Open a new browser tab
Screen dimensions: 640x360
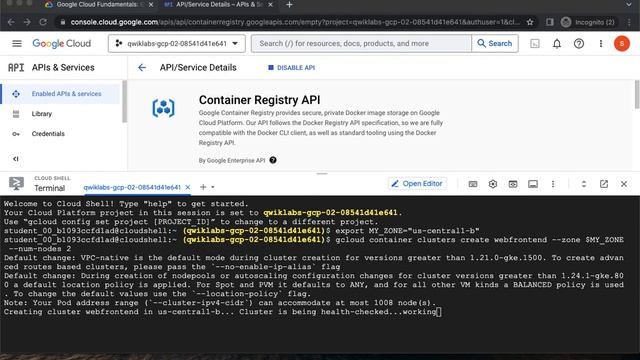[289, 5]
